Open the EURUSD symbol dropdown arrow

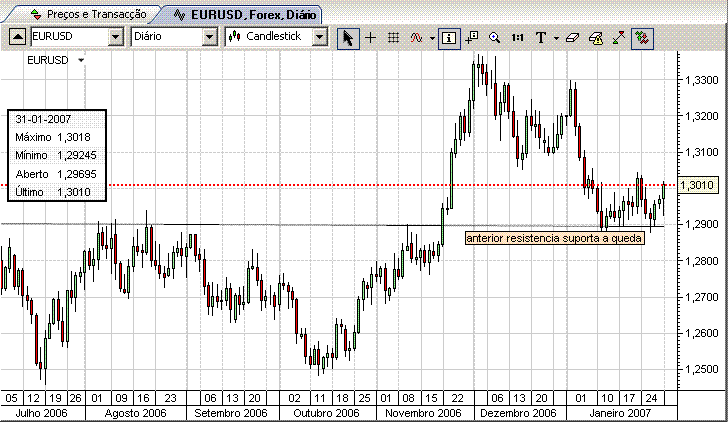pyautogui.click(x=116, y=37)
